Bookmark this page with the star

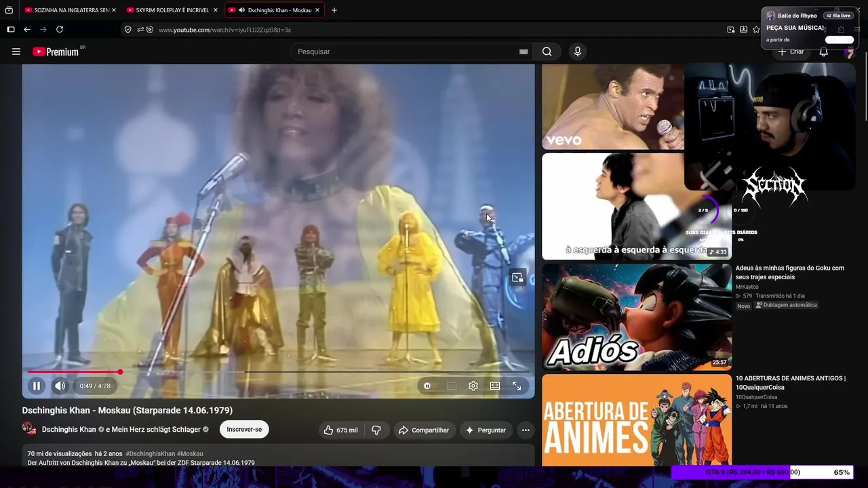click(756, 30)
